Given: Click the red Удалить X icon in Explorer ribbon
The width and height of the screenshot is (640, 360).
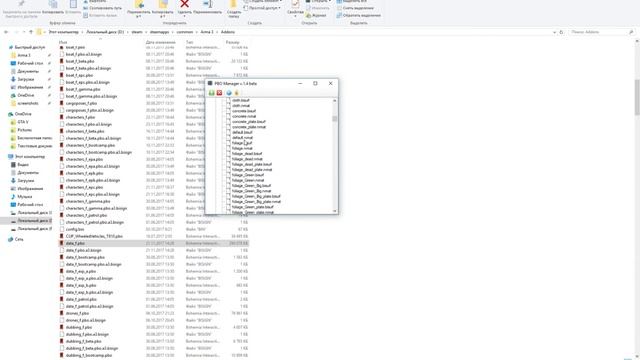Looking at the screenshot, I should point(184,4).
